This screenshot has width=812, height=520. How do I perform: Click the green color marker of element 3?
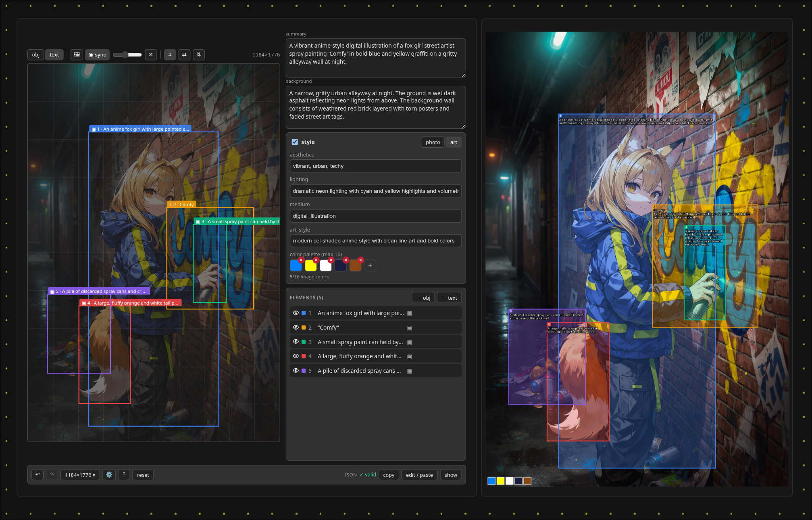pyautogui.click(x=304, y=342)
